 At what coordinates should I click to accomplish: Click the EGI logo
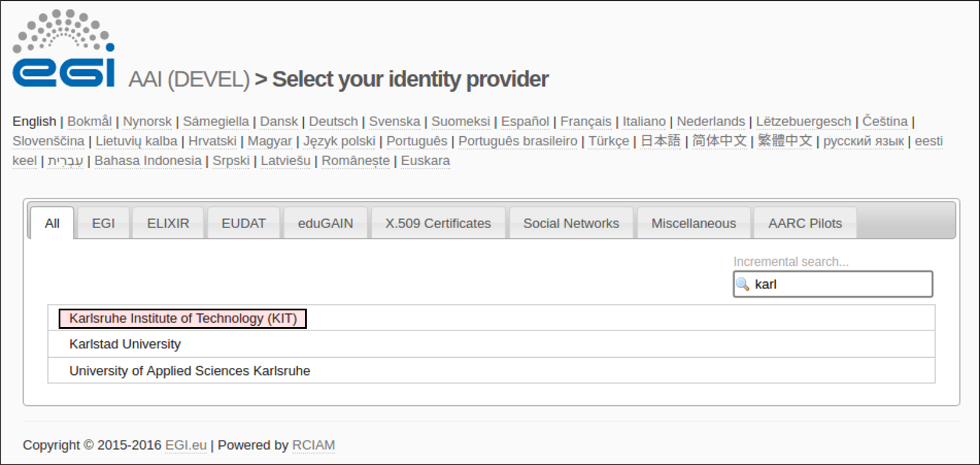coord(64,49)
